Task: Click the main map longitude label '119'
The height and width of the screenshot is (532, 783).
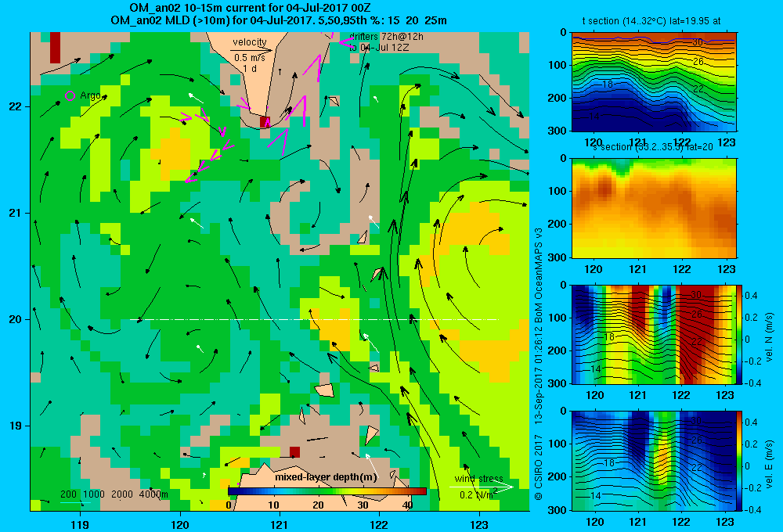Action: click(x=80, y=525)
